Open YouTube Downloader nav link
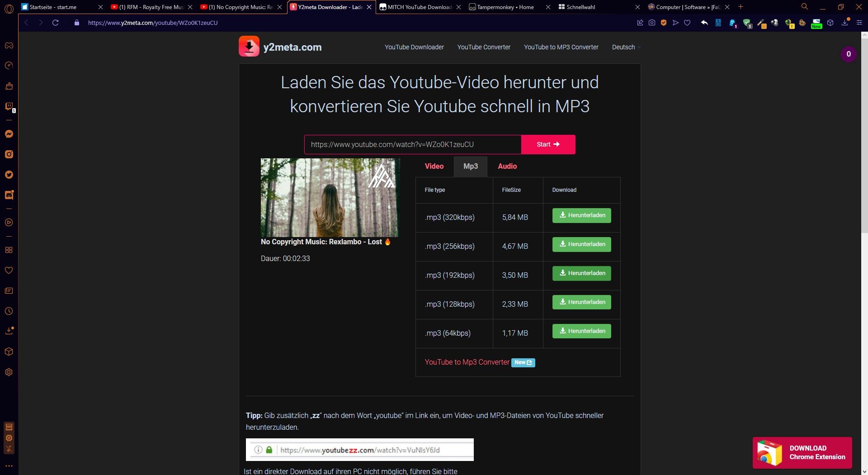 (x=414, y=47)
